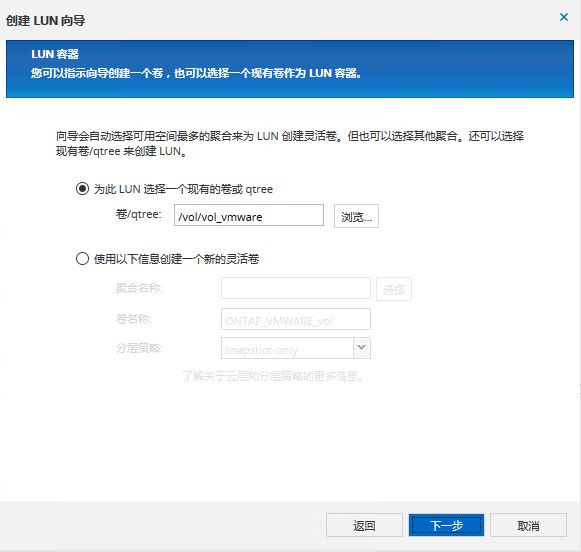Expand the tiering policy dropdown arrow
The height and width of the screenshot is (552, 581).
(x=362, y=348)
